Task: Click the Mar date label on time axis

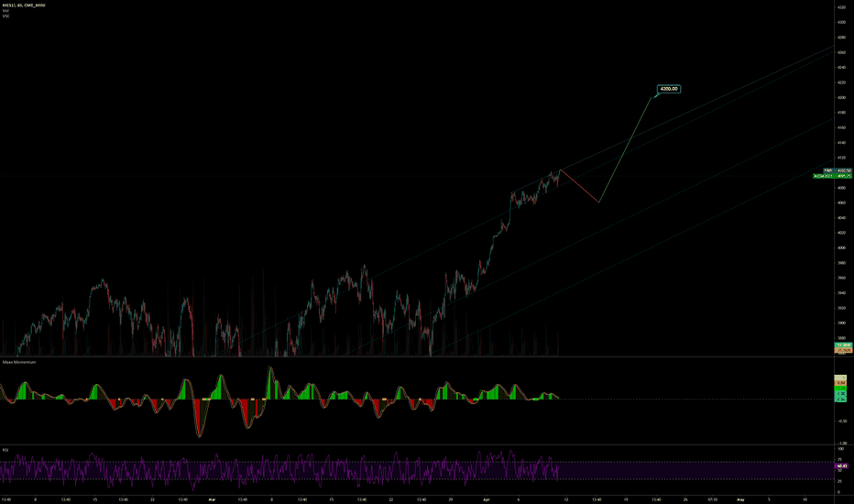Action: 213,499
